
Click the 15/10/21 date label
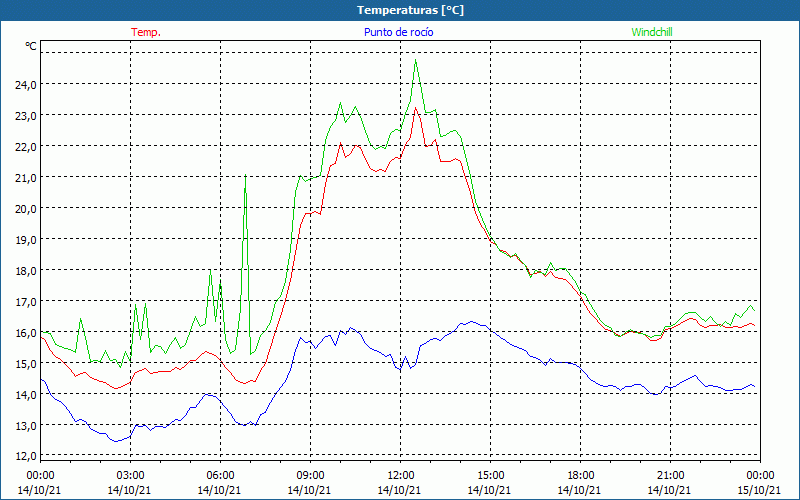[x=760, y=490]
